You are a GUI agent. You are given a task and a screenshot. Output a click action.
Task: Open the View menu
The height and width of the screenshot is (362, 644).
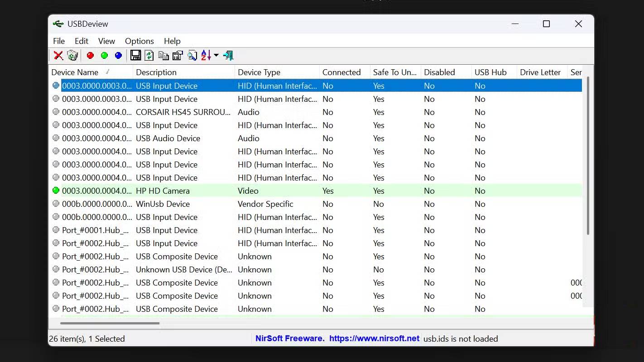pos(106,41)
